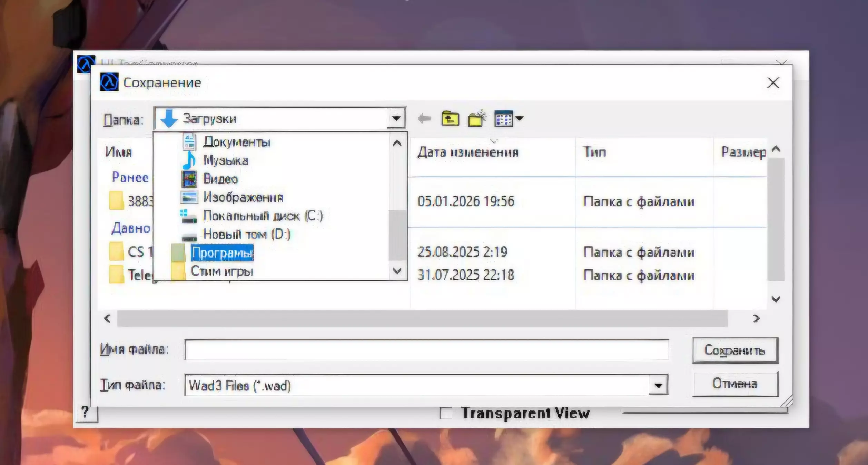Image resolution: width=868 pixels, height=465 pixels.
Task: Choose Изображения from the folder list
Action: (x=243, y=197)
